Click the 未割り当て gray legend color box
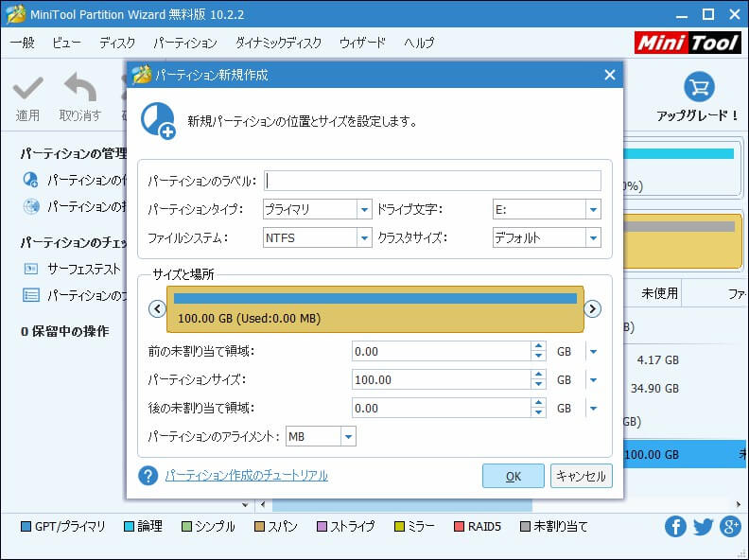 point(525,527)
